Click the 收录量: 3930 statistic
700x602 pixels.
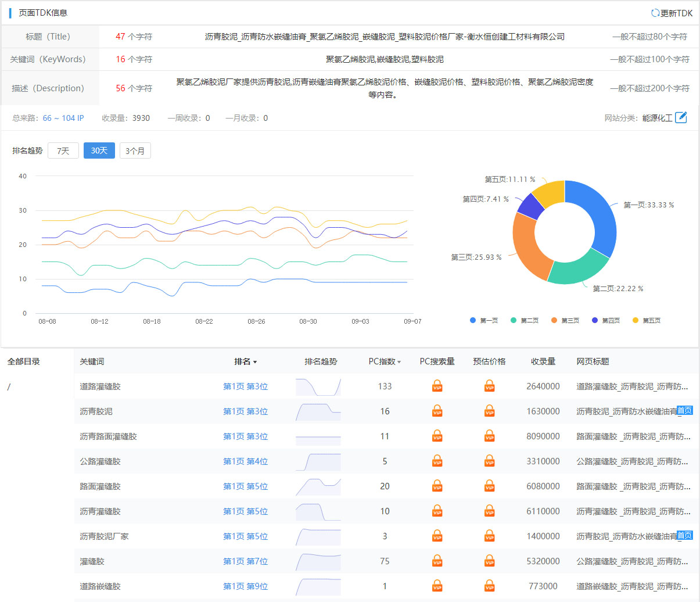[125, 118]
